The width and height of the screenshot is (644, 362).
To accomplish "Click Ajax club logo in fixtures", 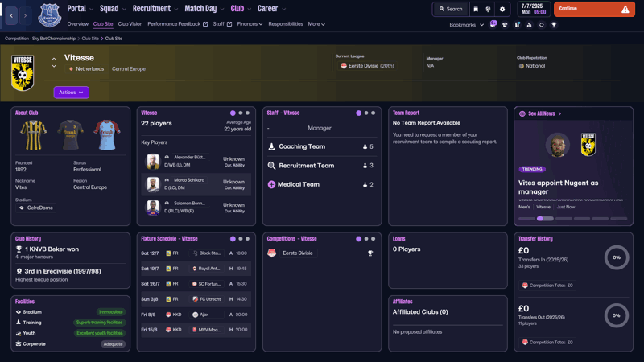I will pos(195,315).
